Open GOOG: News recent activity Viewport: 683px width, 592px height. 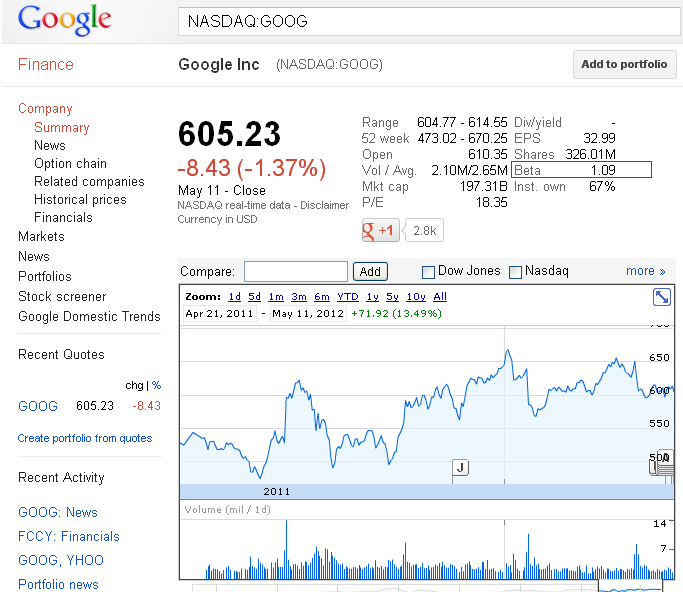[x=58, y=512]
